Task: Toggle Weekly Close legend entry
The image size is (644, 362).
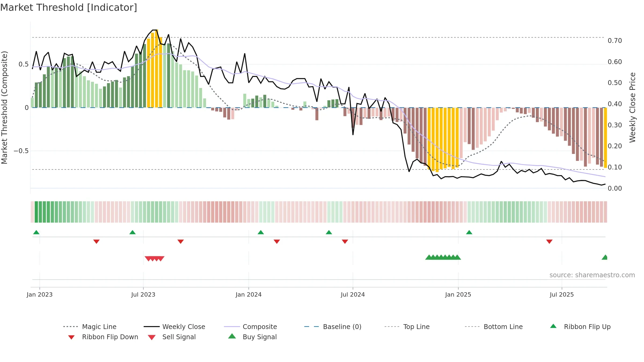Action: click(174, 327)
